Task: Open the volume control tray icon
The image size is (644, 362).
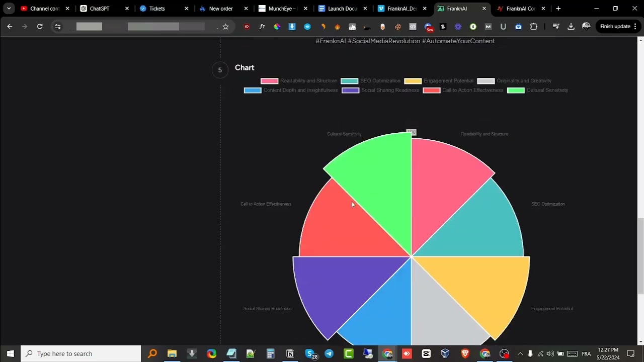Action: tap(550, 354)
